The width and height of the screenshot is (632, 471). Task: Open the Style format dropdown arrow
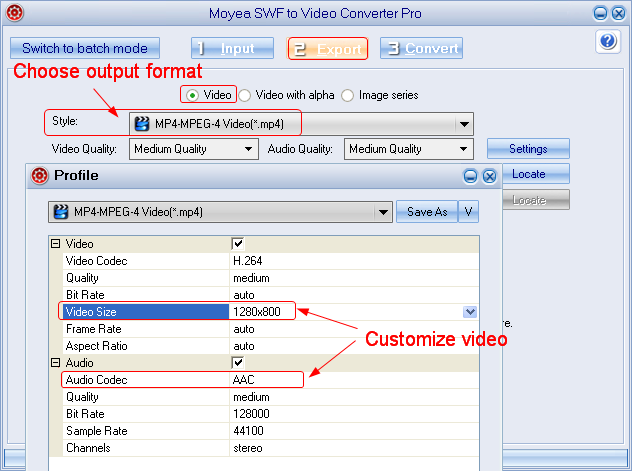click(464, 124)
